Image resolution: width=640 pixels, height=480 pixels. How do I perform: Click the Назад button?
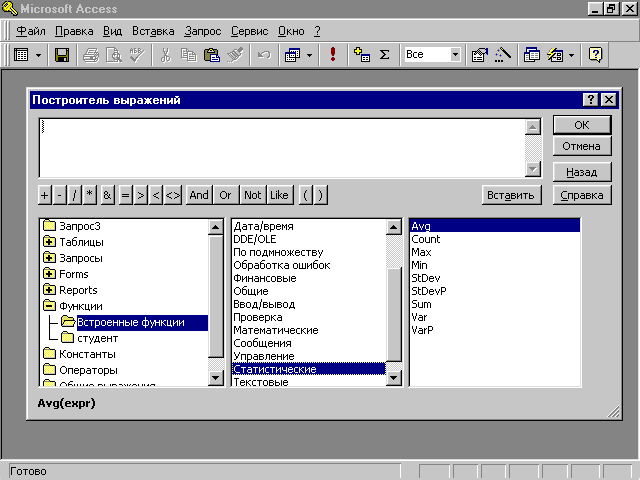[582, 172]
